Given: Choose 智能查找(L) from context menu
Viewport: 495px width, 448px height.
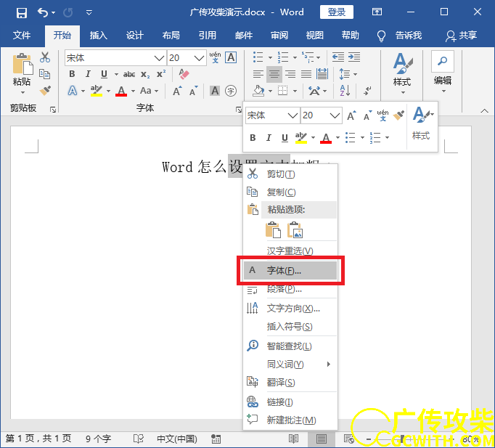Looking at the screenshot, I should 290,346.
